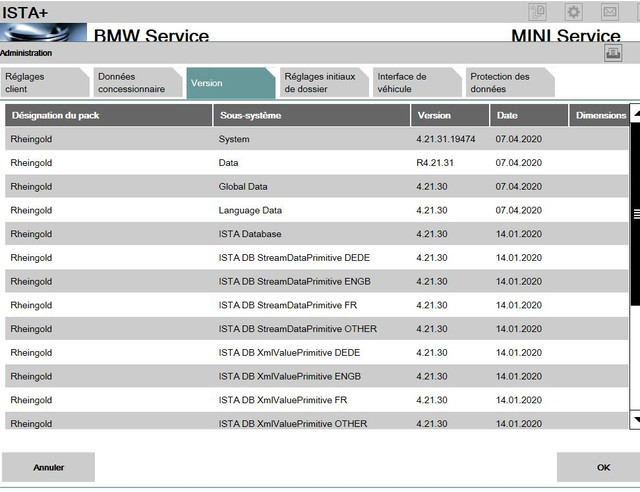Click the Administration label

tap(26, 53)
